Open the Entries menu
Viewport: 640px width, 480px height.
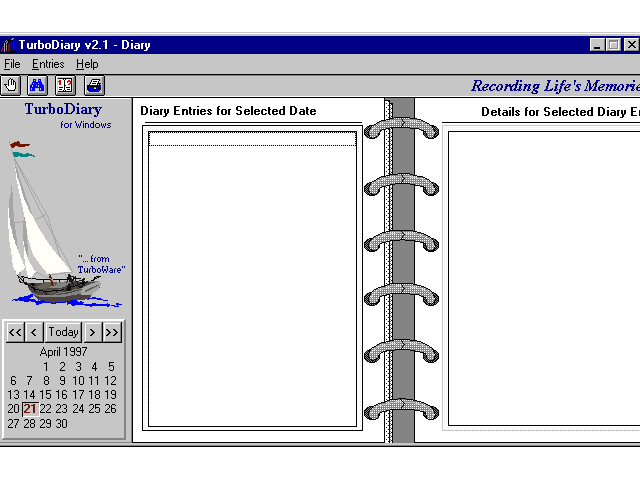coord(48,64)
